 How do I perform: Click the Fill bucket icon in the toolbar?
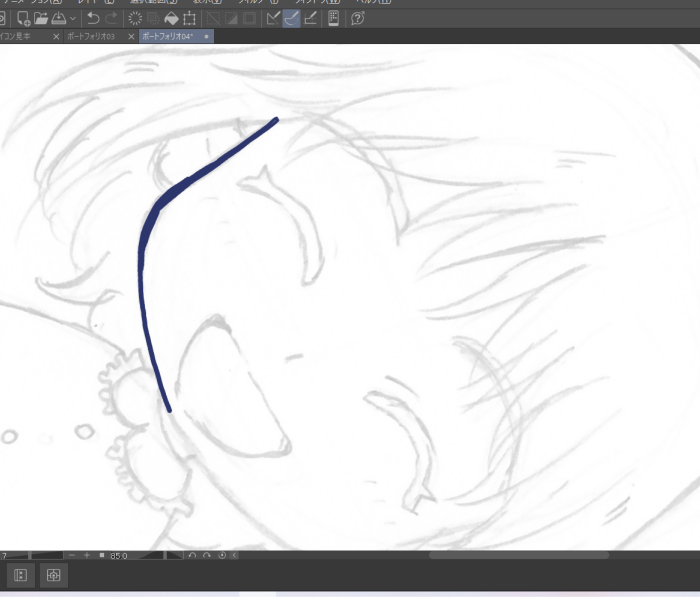pos(171,18)
